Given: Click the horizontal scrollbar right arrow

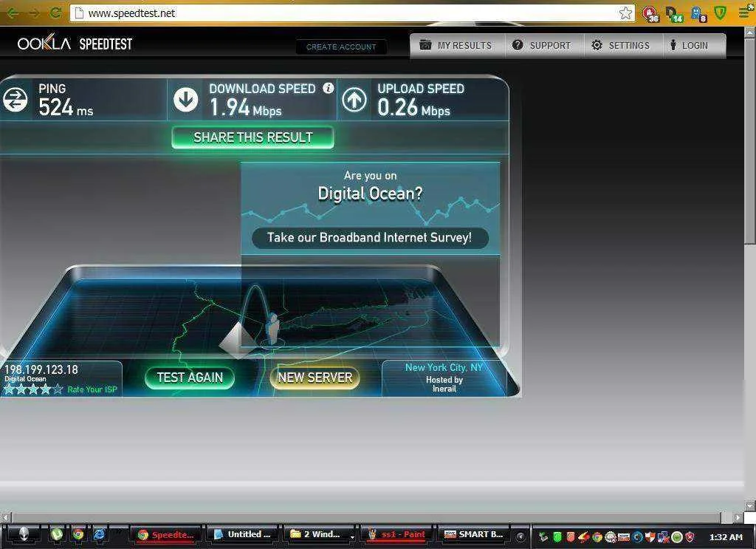Looking at the screenshot, I should pyautogui.click(x=738, y=517).
